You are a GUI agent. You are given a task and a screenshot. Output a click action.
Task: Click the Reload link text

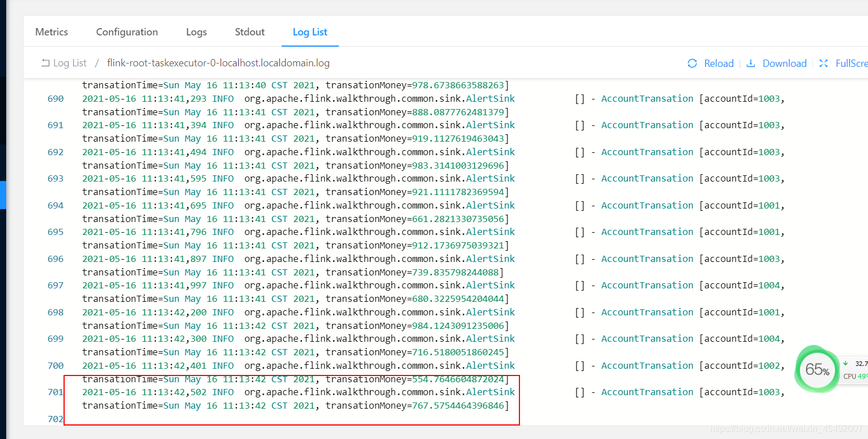pos(719,63)
